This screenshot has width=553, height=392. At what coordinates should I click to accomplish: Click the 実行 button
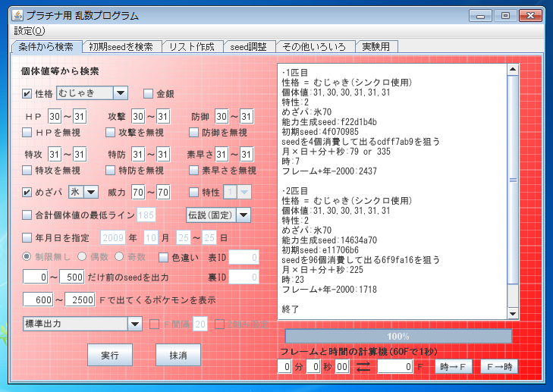coord(110,355)
